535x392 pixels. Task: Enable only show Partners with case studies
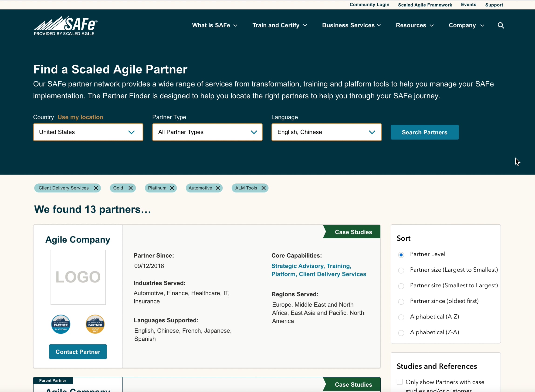coord(399,382)
